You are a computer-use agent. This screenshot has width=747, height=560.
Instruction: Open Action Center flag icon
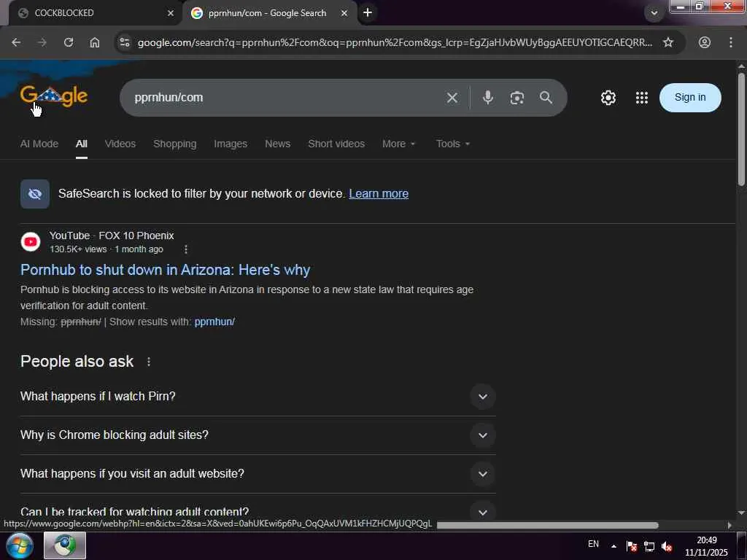point(632,546)
